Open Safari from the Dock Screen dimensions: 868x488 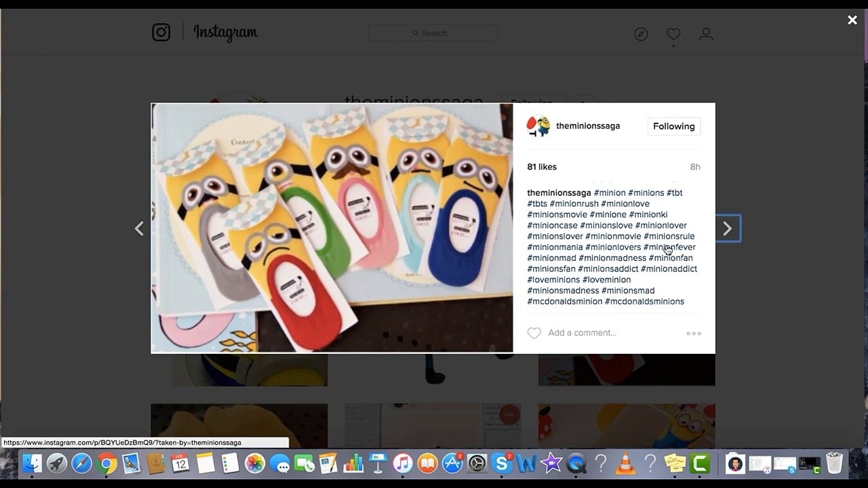point(81,464)
